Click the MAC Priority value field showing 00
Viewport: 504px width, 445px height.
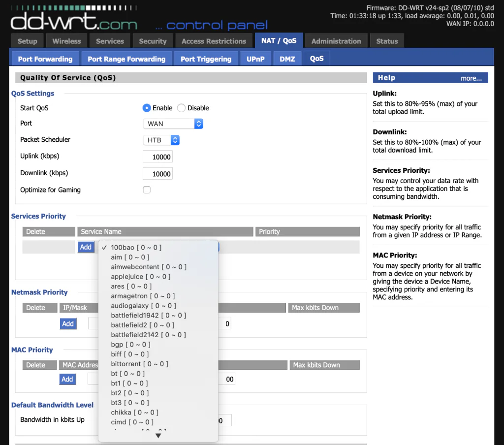(x=226, y=379)
